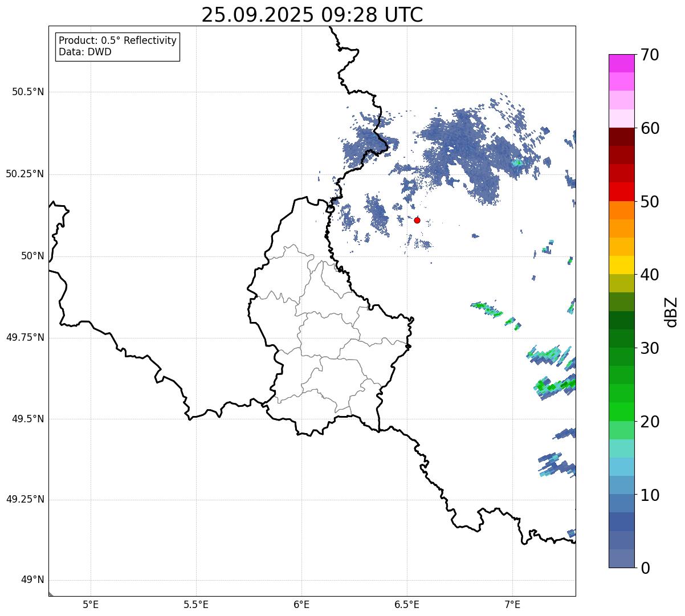Click the magenta top segment of the colorbar
685x616 pixels.
coord(621,63)
